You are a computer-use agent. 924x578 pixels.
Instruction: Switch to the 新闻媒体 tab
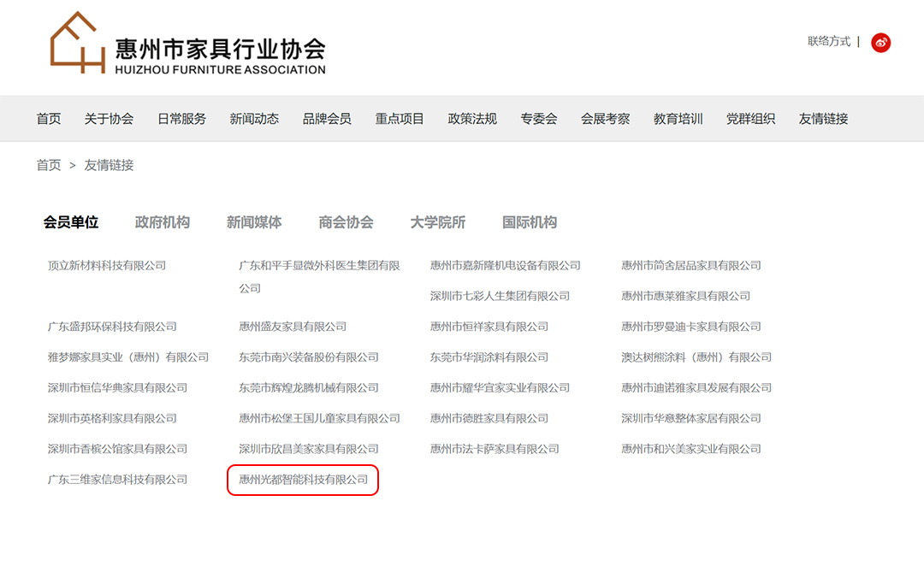(254, 222)
